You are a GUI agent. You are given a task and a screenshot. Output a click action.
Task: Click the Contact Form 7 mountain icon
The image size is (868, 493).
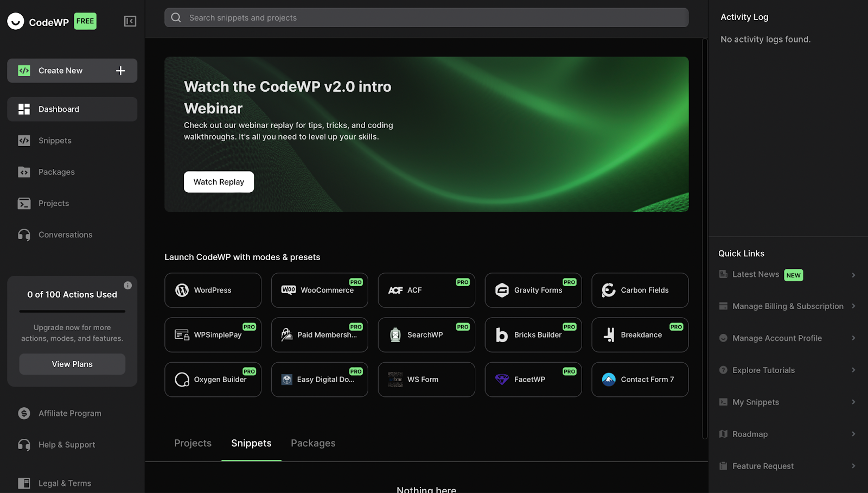(609, 380)
